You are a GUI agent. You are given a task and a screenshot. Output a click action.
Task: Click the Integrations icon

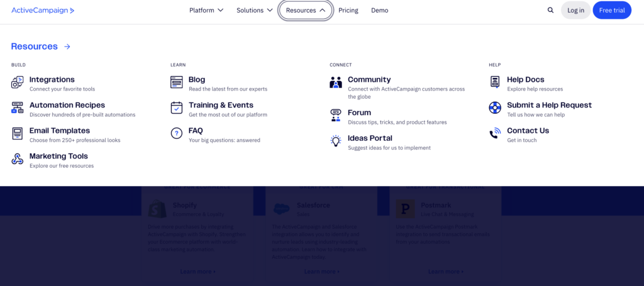coord(17,82)
